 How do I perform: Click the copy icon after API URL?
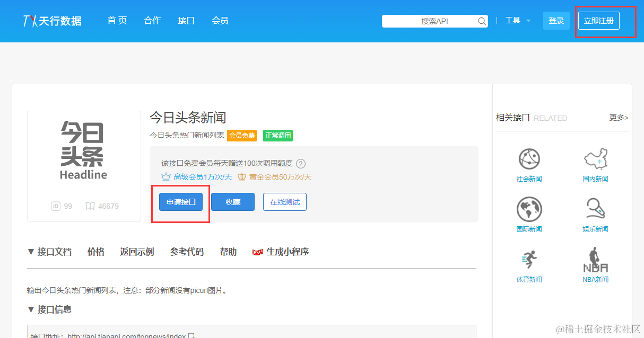pos(192,335)
